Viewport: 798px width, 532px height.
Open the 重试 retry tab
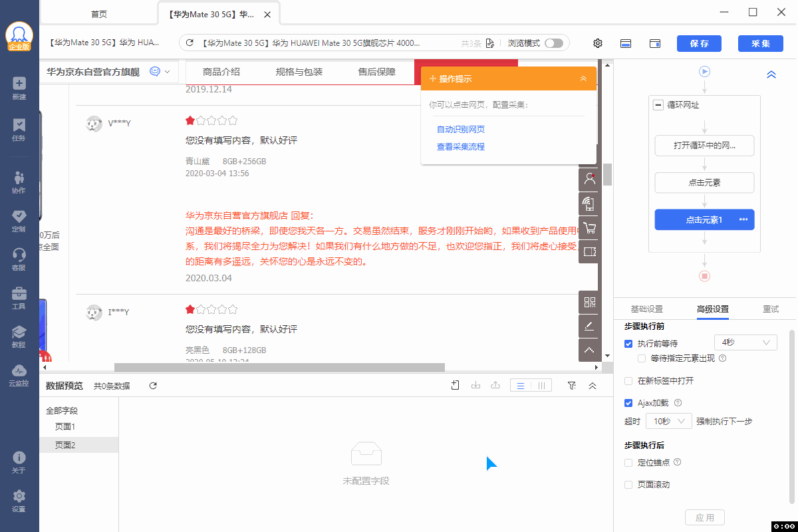pos(771,309)
